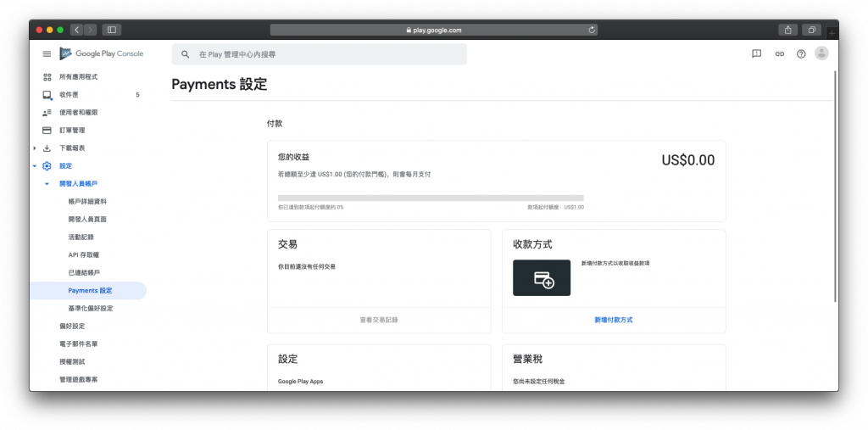Go forward with Safari forward arrow
The height and width of the screenshot is (430, 868).
(x=90, y=30)
